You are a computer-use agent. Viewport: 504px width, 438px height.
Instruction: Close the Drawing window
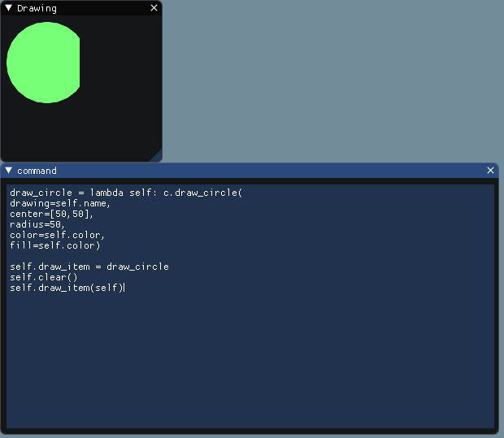coord(154,8)
